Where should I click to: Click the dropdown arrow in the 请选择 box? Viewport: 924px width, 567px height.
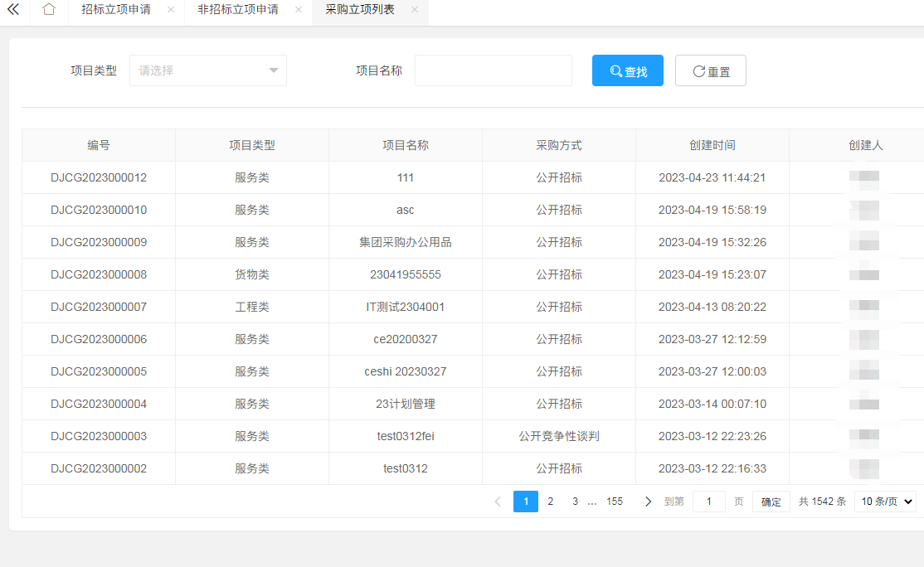[274, 70]
